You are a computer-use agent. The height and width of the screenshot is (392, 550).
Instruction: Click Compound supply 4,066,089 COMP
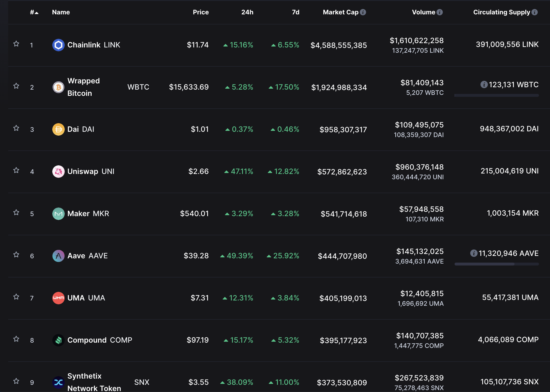pos(508,340)
